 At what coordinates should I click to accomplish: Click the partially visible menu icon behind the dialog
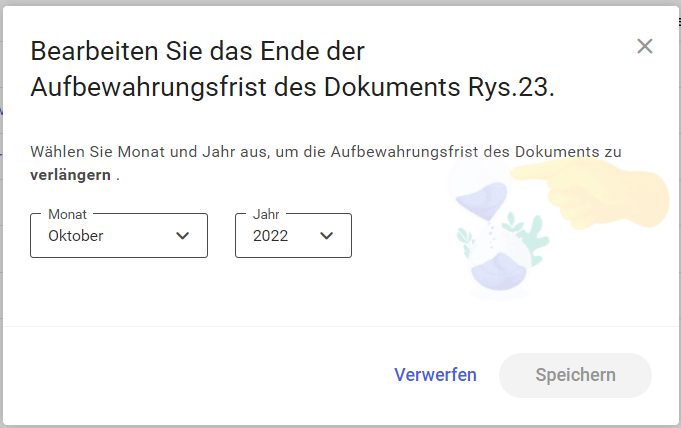point(679,23)
